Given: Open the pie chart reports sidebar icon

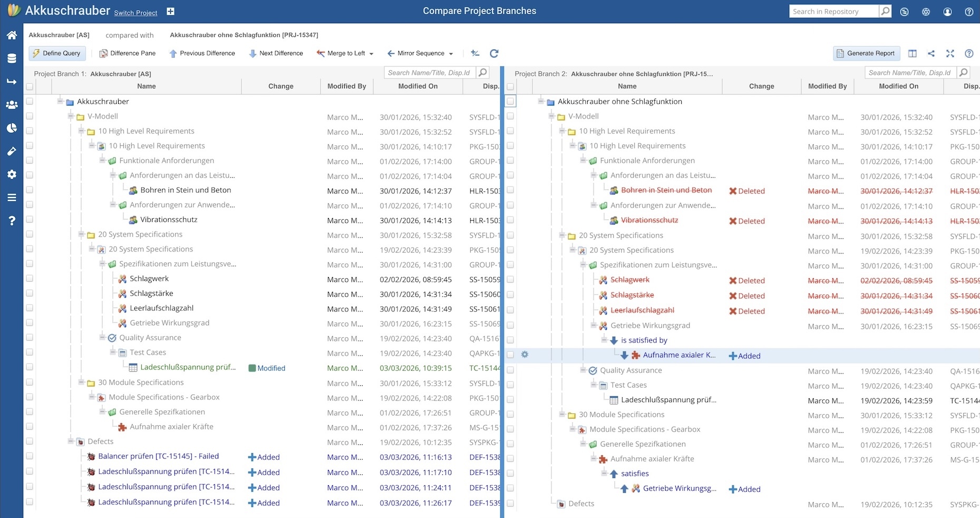Looking at the screenshot, I should pos(12,128).
